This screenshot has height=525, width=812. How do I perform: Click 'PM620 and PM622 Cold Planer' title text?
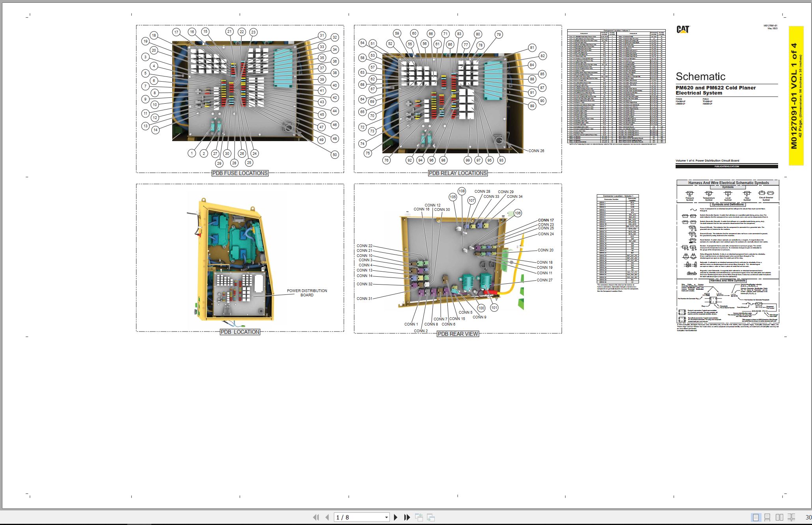[716, 88]
